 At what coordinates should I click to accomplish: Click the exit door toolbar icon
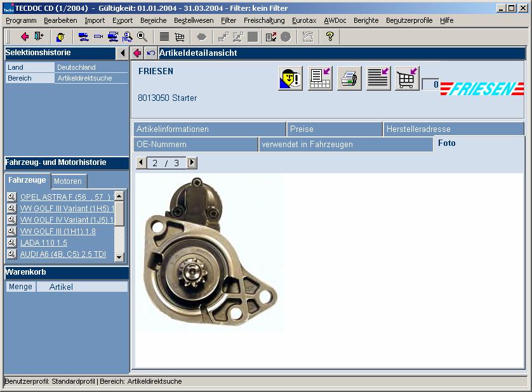[39, 36]
